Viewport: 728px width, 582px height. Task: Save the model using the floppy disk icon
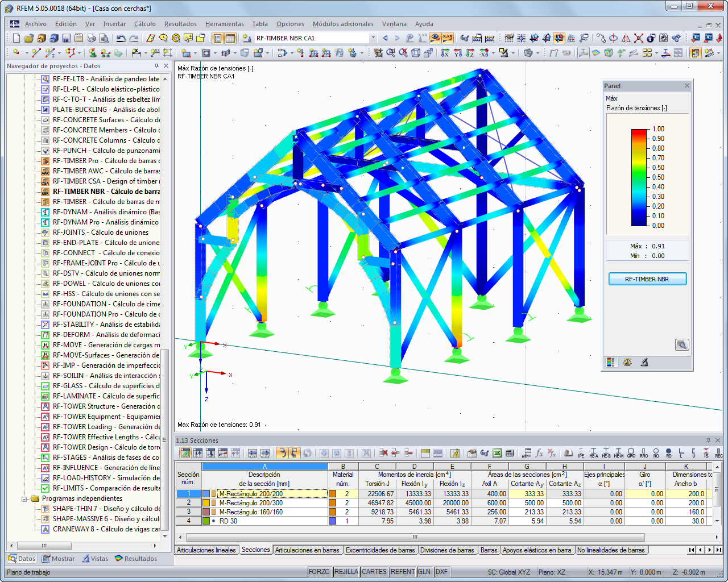point(66,38)
